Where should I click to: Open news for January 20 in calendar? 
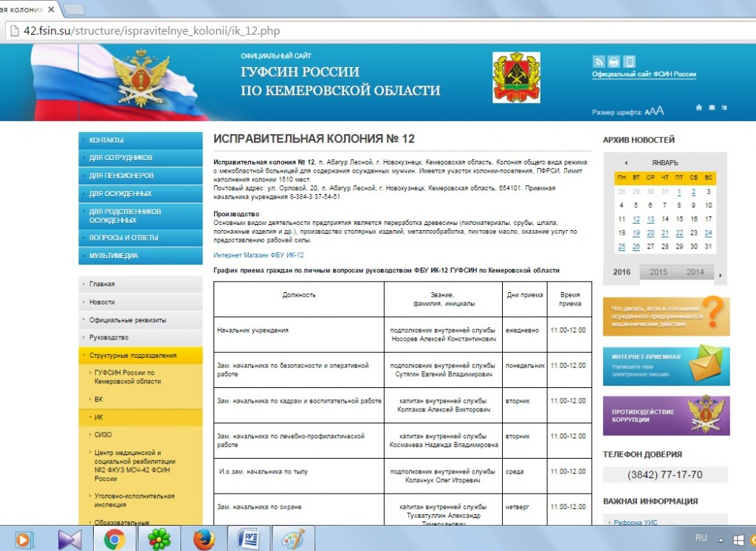pos(650,233)
